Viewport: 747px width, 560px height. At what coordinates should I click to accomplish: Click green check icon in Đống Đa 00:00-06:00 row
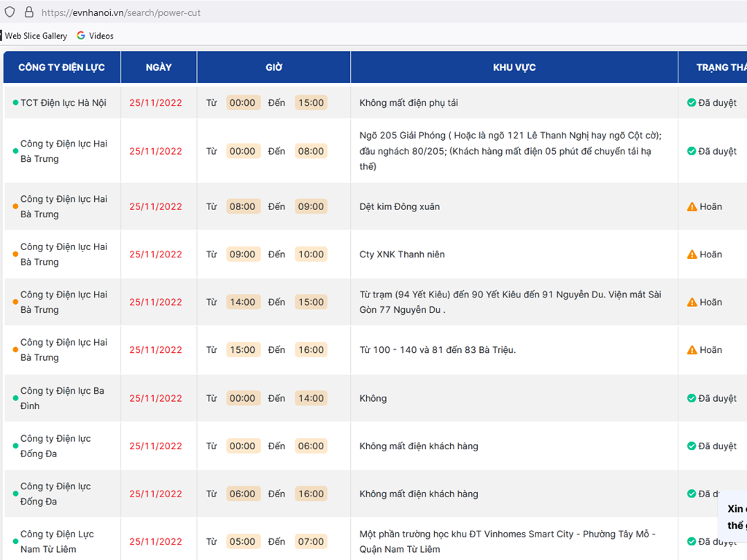point(692,446)
